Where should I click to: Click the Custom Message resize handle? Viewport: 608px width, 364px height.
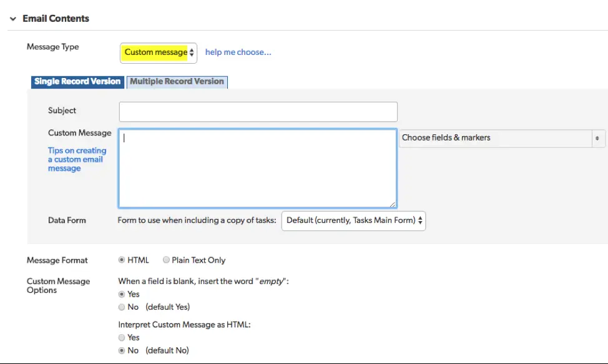[x=393, y=204]
